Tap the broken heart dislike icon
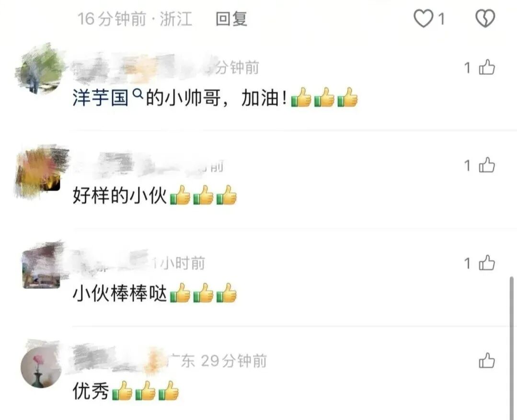The image size is (517, 420). pos(485,18)
